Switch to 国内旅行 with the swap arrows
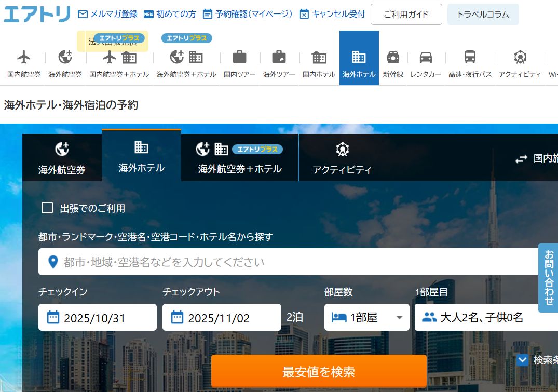 (x=521, y=159)
